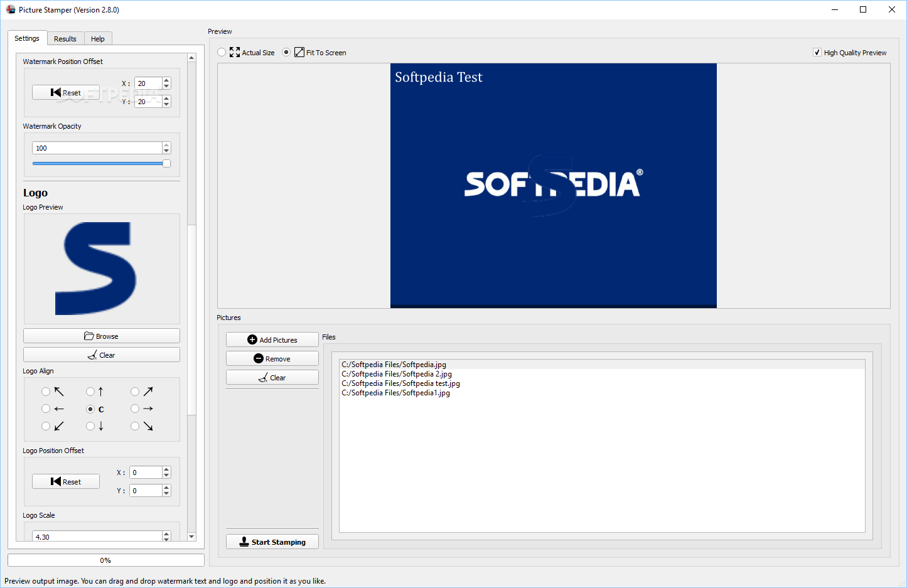Viewport: 907px width, 588px height.
Task: Select the right logo align arrow
Action: (135, 409)
